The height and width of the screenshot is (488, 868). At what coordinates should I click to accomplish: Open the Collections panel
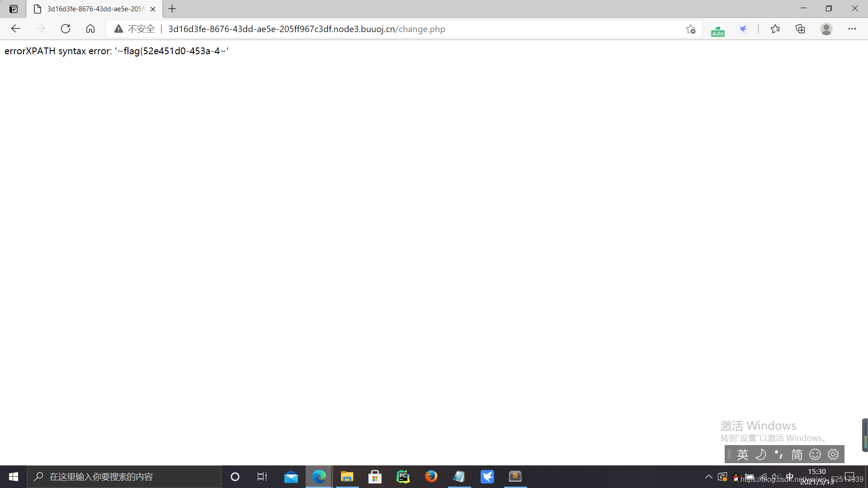click(800, 29)
